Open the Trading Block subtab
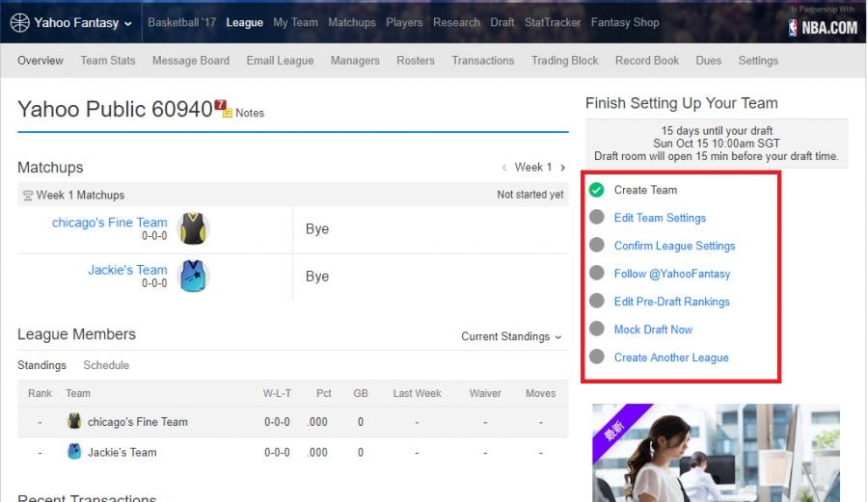 coord(564,61)
